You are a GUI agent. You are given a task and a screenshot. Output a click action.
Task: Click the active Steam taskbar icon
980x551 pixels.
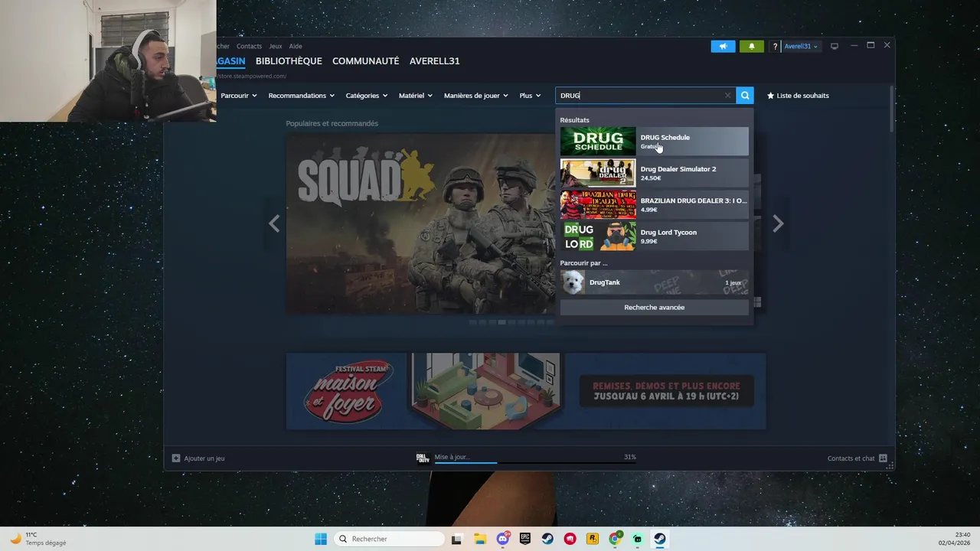coord(659,539)
